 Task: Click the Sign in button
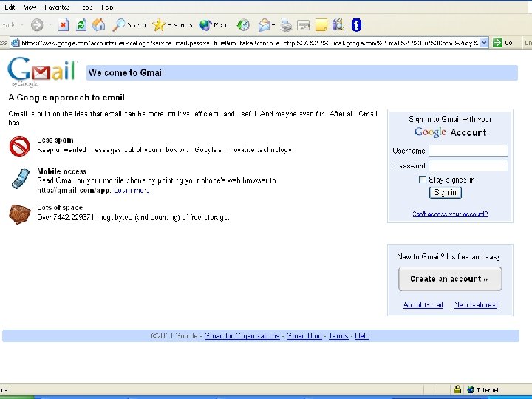(x=445, y=193)
